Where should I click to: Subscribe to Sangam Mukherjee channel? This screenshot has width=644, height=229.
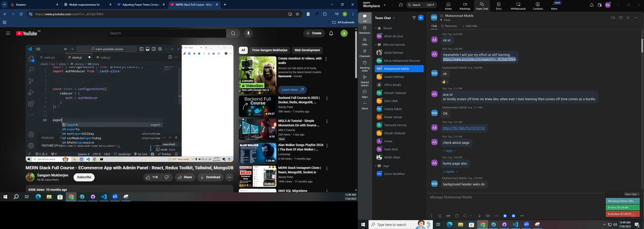[84, 177]
